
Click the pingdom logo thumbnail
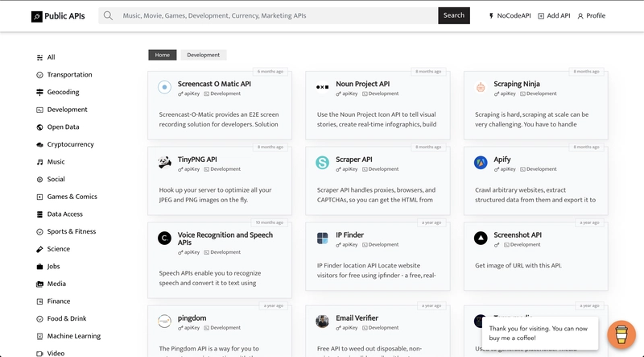point(164,322)
